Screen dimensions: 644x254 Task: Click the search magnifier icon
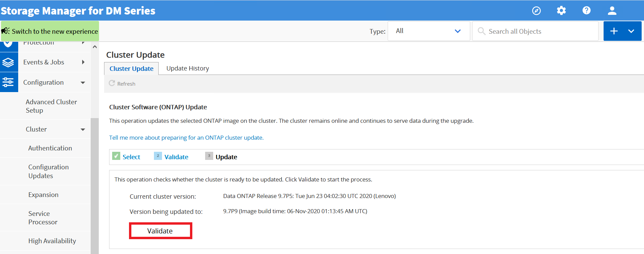click(482, 31)
